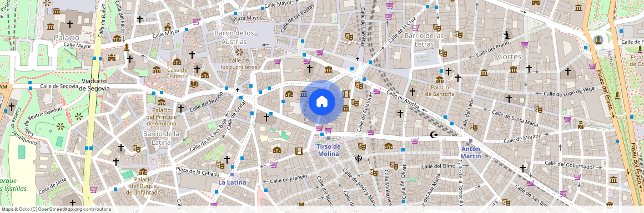Click the Calle del Olmo label
The image size is (644, 213).
pyautogui.click(x=438, y=166)
